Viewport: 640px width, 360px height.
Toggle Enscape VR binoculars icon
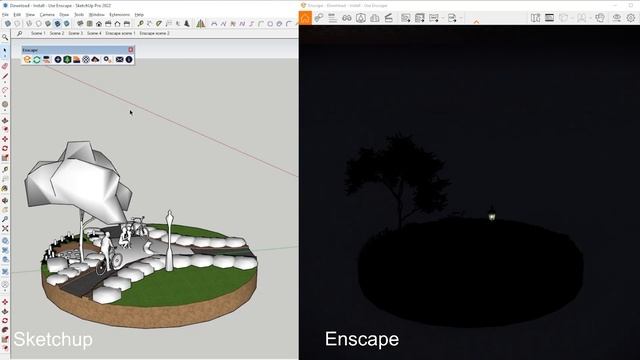(x=347, y=18)
